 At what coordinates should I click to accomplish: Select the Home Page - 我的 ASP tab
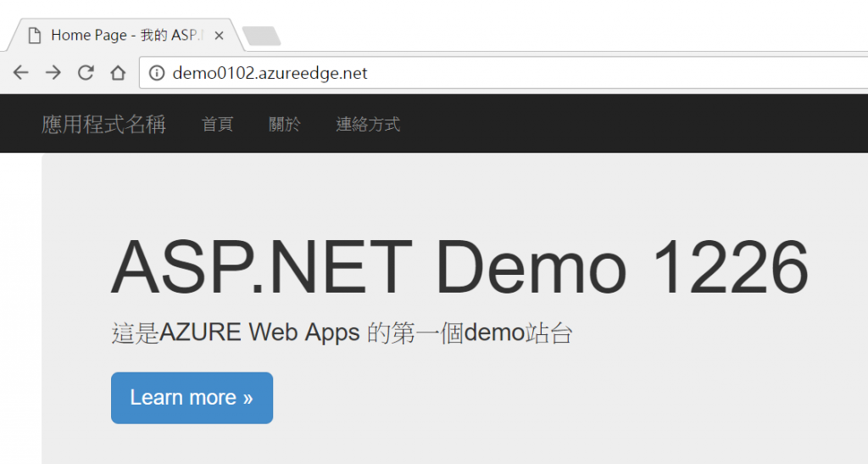[125, 35]
